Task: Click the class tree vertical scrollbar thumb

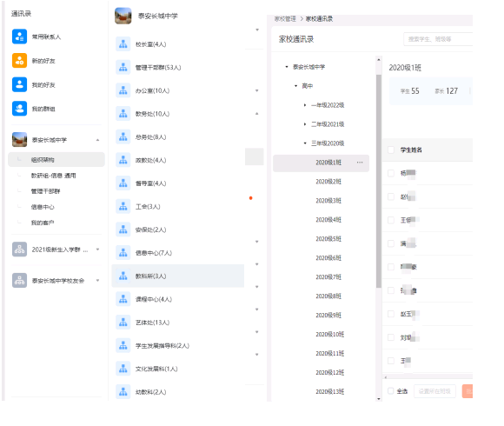Action: 379,181
